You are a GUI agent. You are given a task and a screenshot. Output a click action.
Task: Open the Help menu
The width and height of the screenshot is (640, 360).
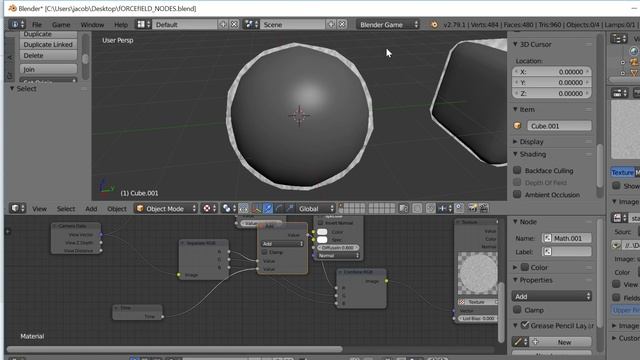(x=121, y=25)
